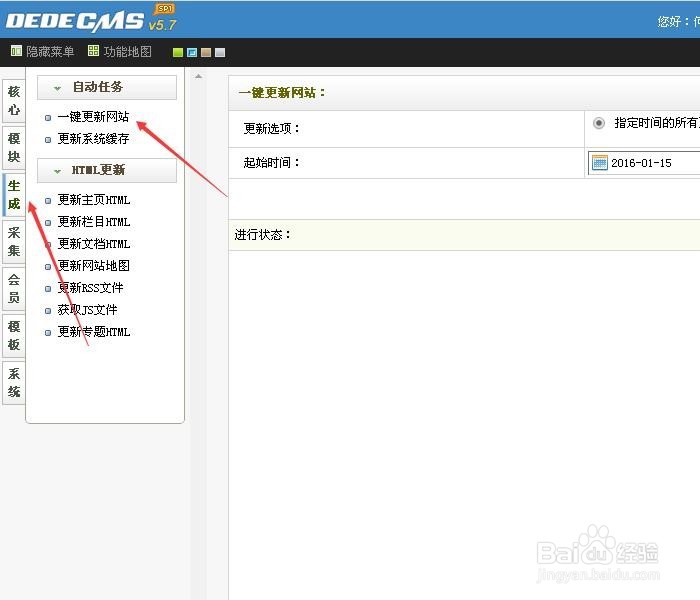
Task: Open 更新专题HTML menu item
Action: (x=94, y=332)
